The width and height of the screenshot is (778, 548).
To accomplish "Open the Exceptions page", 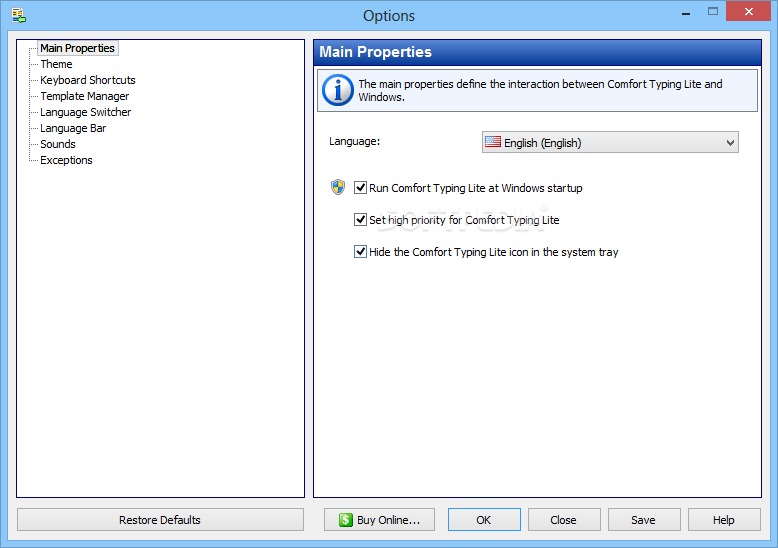I will click(66, 160).
